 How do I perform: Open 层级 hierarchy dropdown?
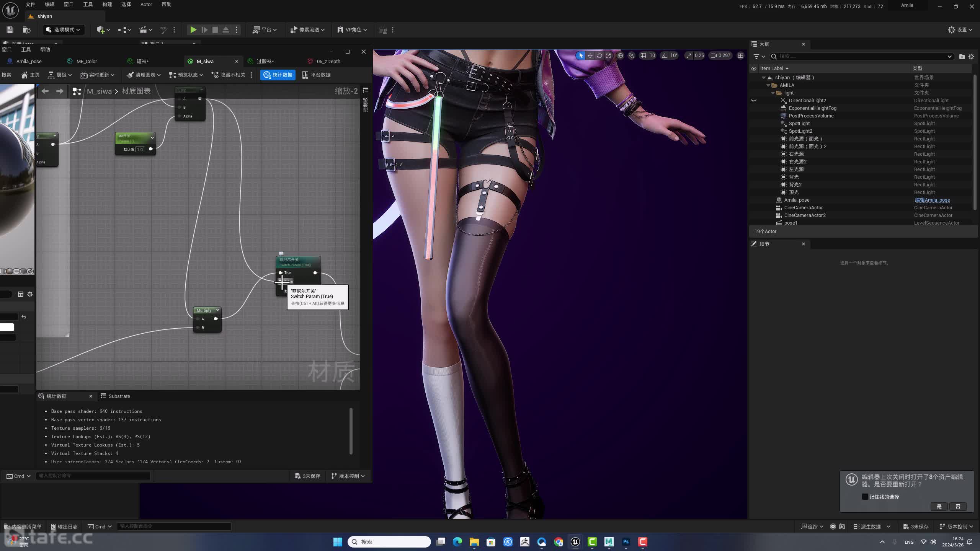pyautogui.click(x=60, y=75)
